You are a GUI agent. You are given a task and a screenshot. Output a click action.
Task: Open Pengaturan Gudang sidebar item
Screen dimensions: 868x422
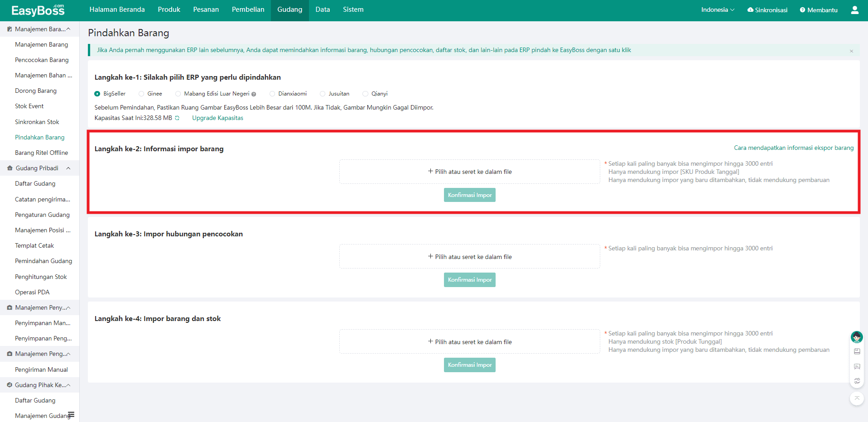tap(42, 215)
